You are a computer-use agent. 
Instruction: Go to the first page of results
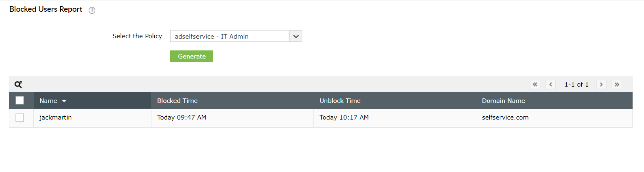tap(535, 85)
